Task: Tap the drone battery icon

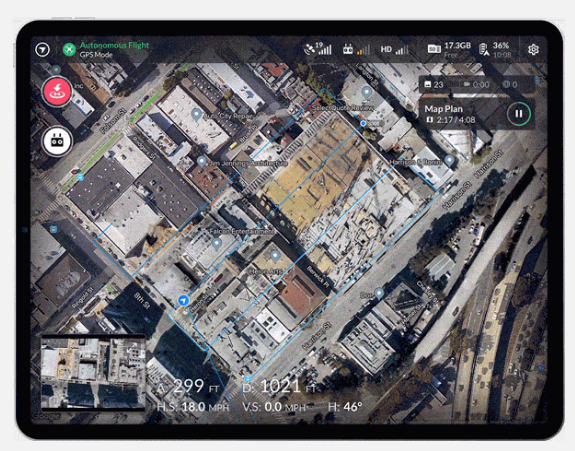Action: click(x=484, y=50)
